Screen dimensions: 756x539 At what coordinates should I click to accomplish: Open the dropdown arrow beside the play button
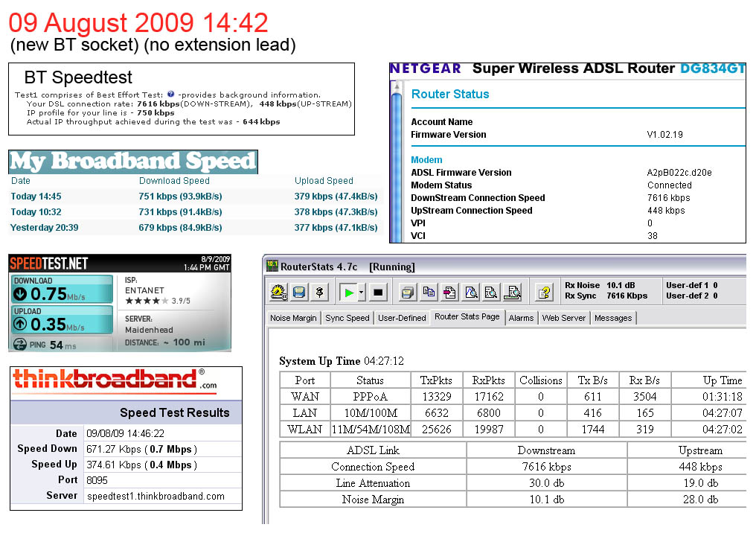point(361,292)
